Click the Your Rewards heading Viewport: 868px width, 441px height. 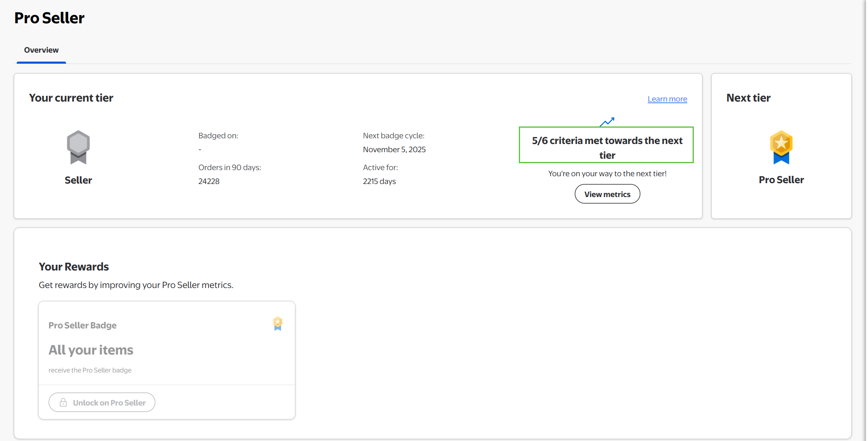[x=74, y=267]
